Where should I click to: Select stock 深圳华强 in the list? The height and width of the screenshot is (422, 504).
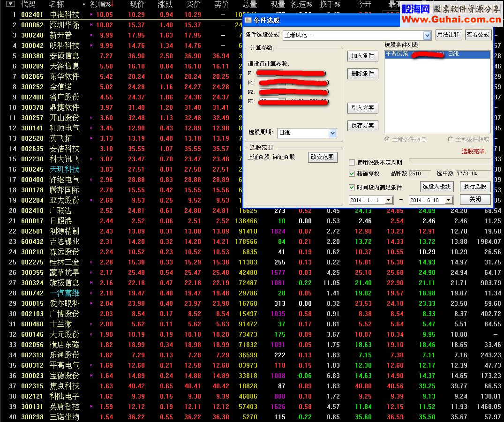point(65,25)
